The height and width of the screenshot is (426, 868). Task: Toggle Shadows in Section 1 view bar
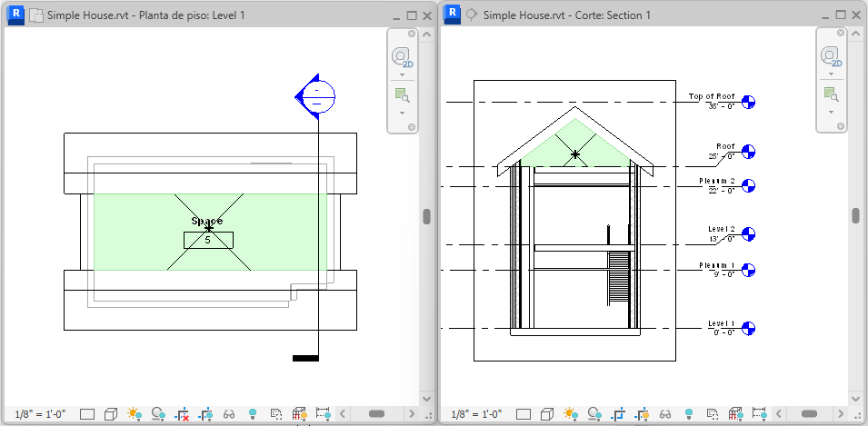click(594, 414)
